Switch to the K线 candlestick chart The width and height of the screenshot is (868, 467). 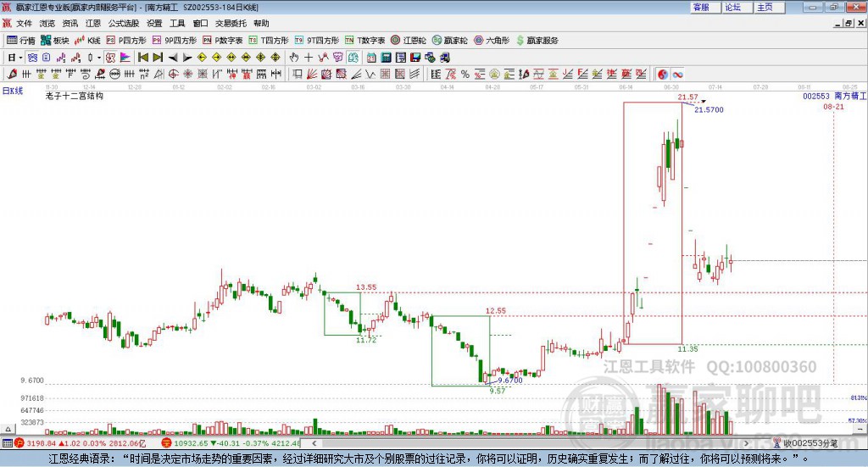tap(87, 41)
